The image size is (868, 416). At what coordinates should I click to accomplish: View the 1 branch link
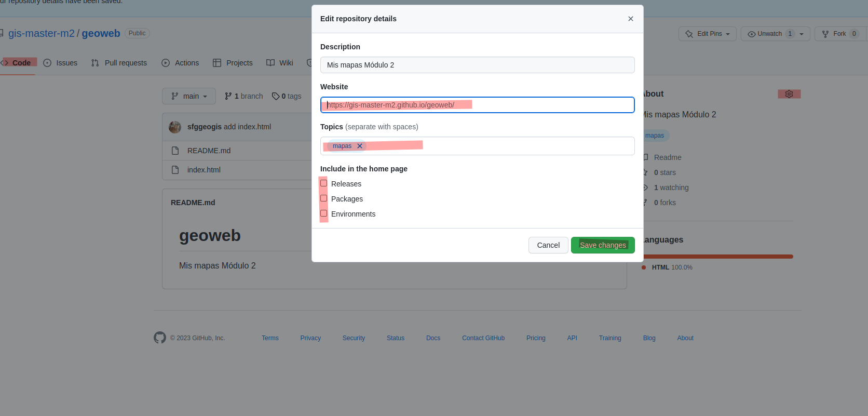[x=244, y=96]
